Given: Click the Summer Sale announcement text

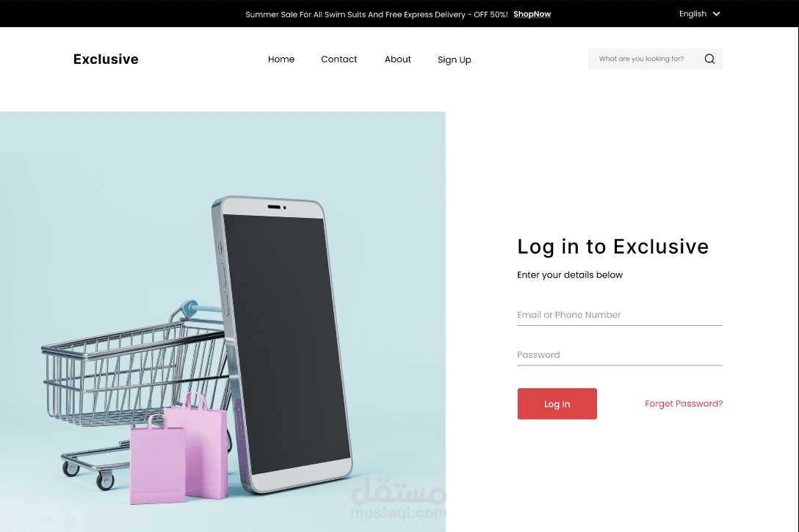Looking at the screenshot, I should (377, 14).
